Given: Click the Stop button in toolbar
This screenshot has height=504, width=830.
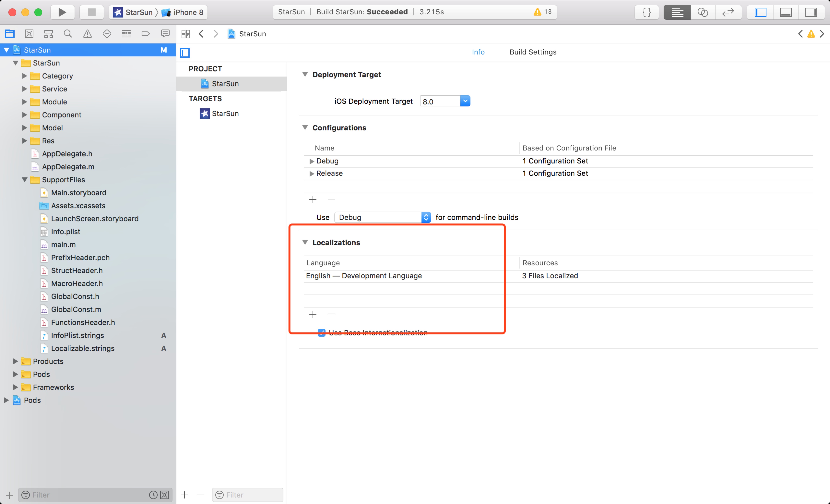Looking at the screenshot, I should (x=91, y=12).
